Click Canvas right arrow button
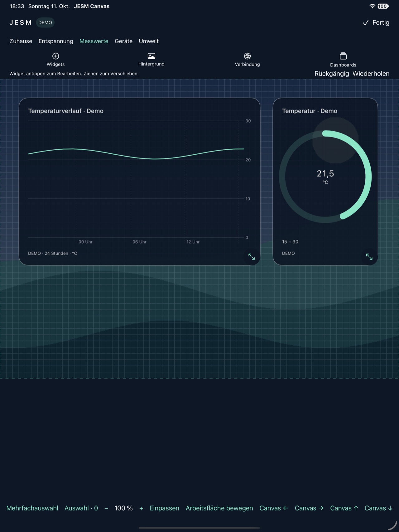 point(309,508)
